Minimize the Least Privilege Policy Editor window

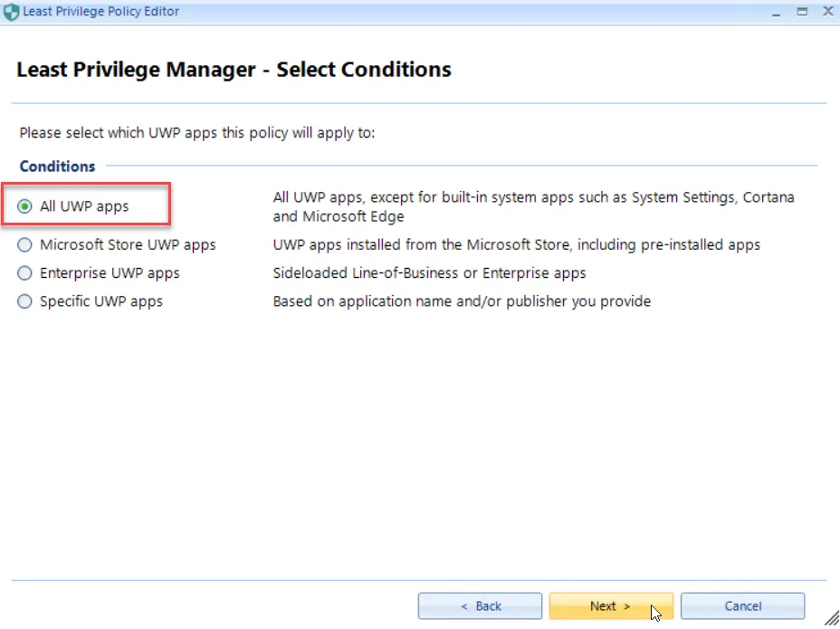click(776, 11)
